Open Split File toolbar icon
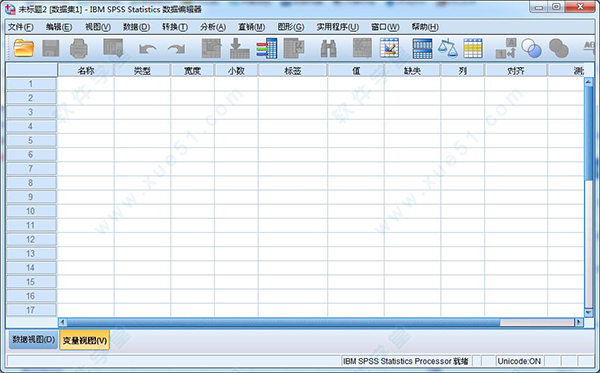 (x=422, y=49)
